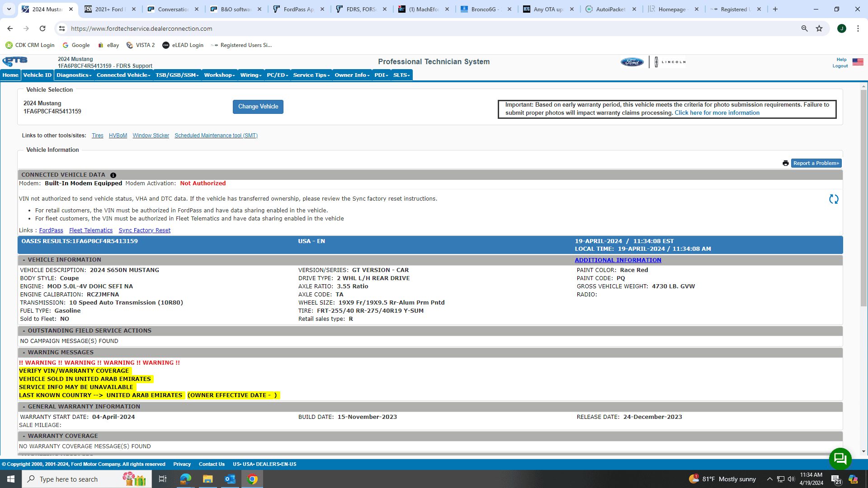Reload the page in Chrome

point(42,28)
